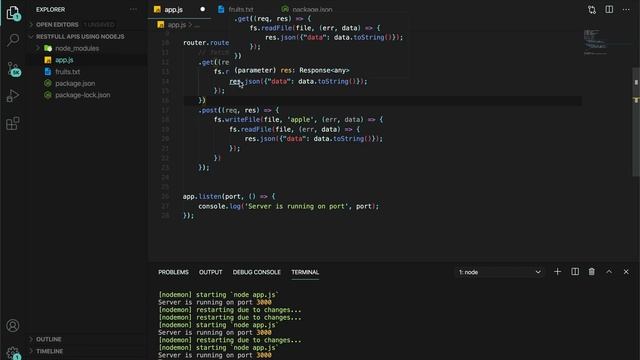The image size is (640, 360).
Task: Select app.js in the file tree
Action: tap(64, 60)
